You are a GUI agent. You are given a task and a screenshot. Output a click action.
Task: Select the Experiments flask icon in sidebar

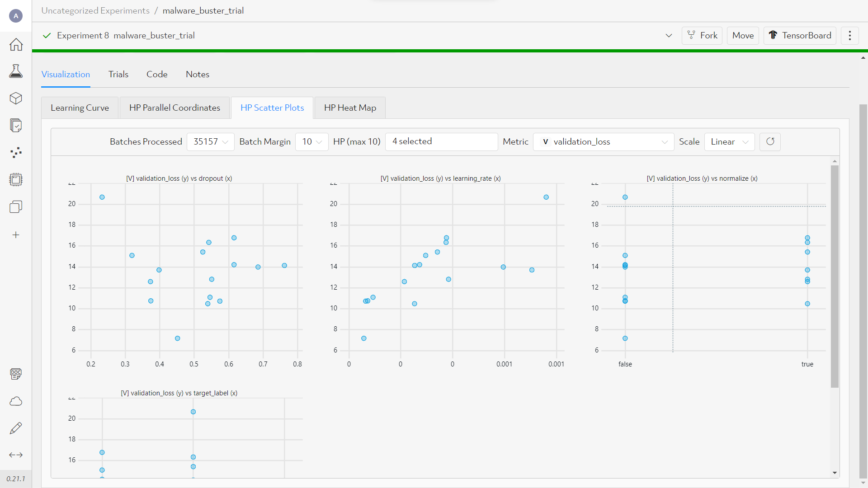click(16, 71)
